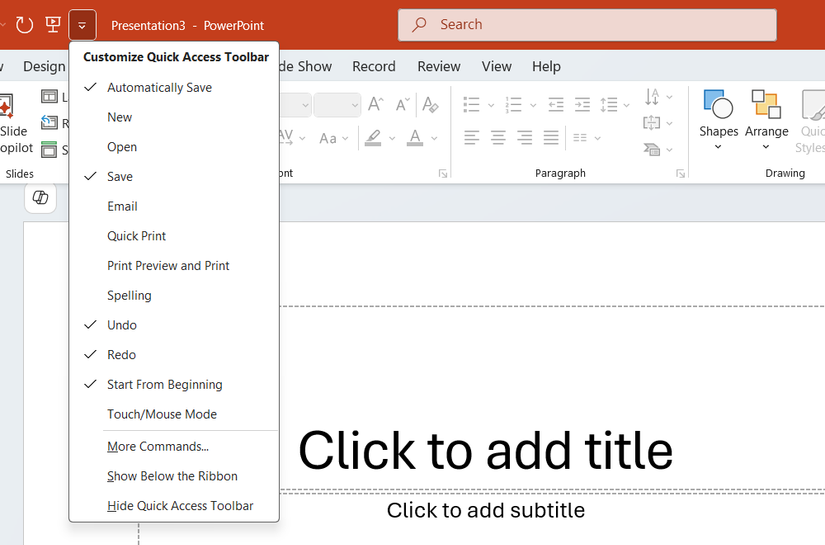Click the Justify alignment icon

point(551,138)
